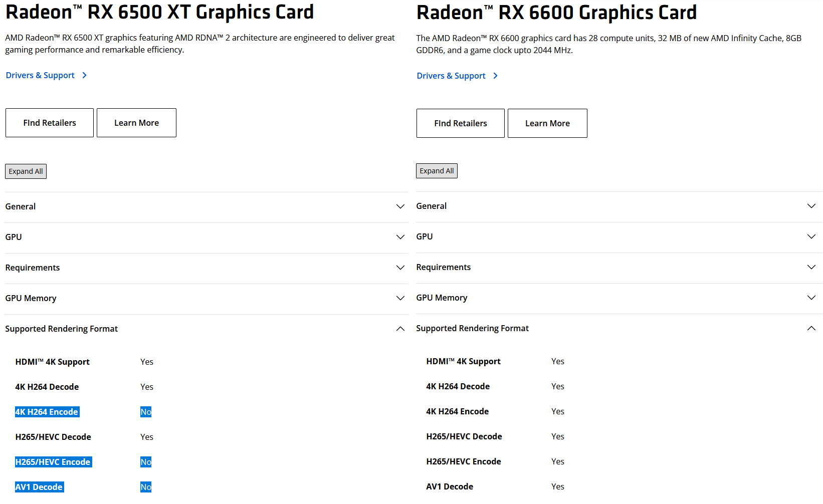The width and height of the screenshot is (823, 504).
Task: Click Yes value for 4K H264 Encode, RX 6600
Action: (x=558, y=411)
